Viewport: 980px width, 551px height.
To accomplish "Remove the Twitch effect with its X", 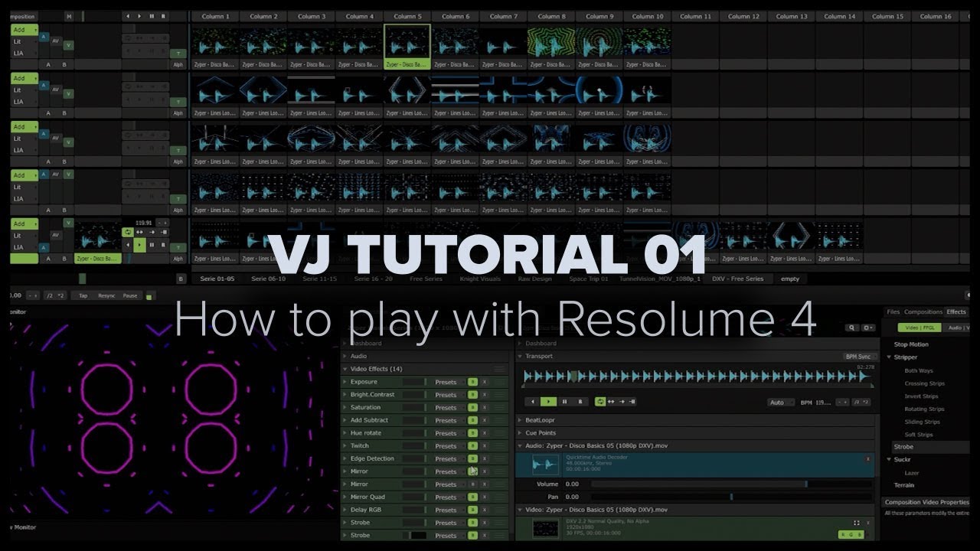I will tap(484, 446).
